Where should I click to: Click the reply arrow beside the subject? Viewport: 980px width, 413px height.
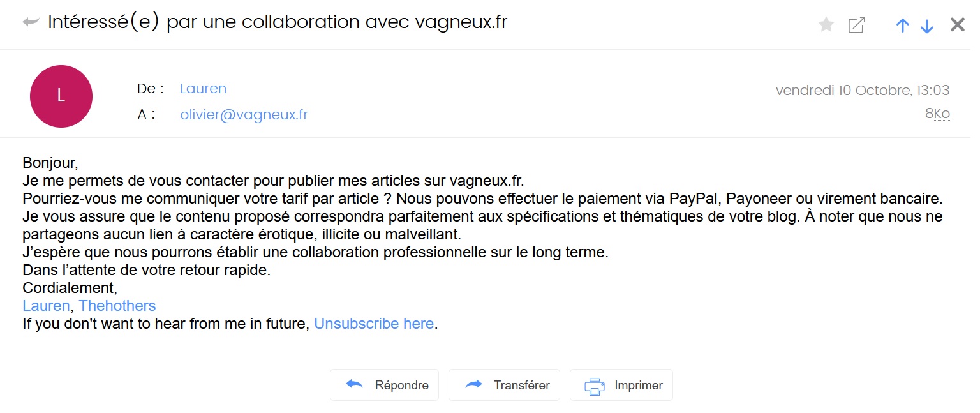[x=30, y=22]
